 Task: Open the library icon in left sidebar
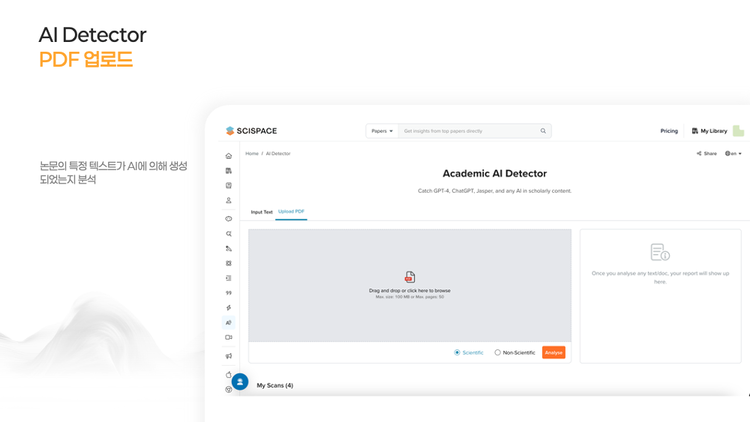pyautogui.click(x=229, y=171)
